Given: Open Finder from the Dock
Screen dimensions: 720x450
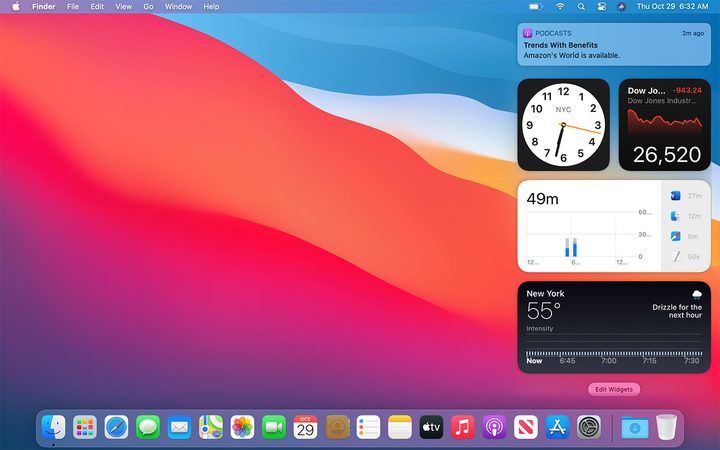Looking at the screenshot, I should point(53,427).
